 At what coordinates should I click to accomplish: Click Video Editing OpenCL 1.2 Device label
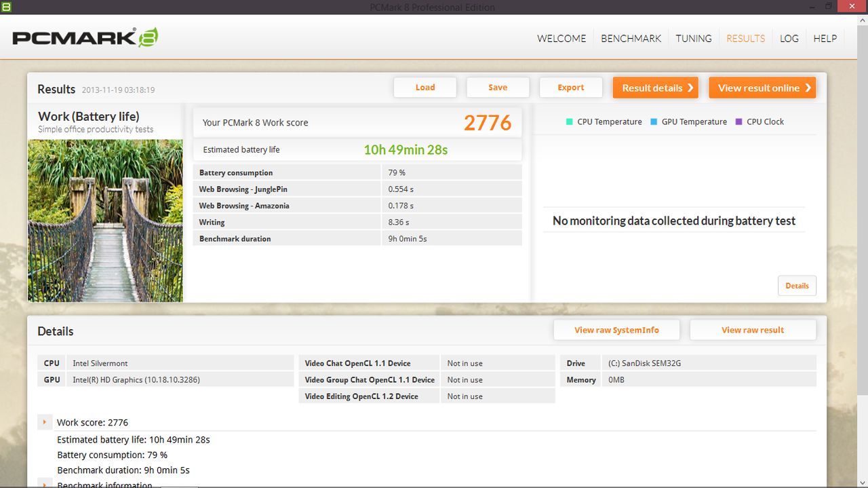coord(361,396)
